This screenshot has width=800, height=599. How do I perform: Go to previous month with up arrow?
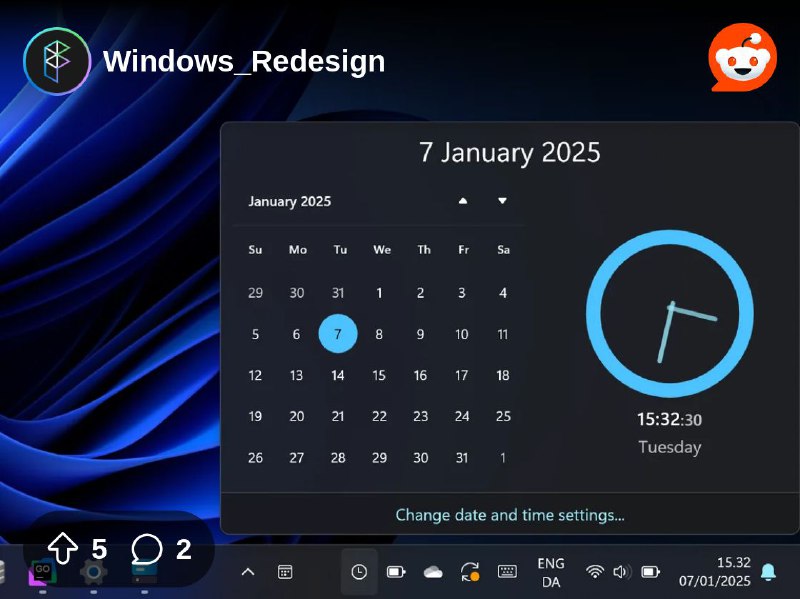pos(463,201)
